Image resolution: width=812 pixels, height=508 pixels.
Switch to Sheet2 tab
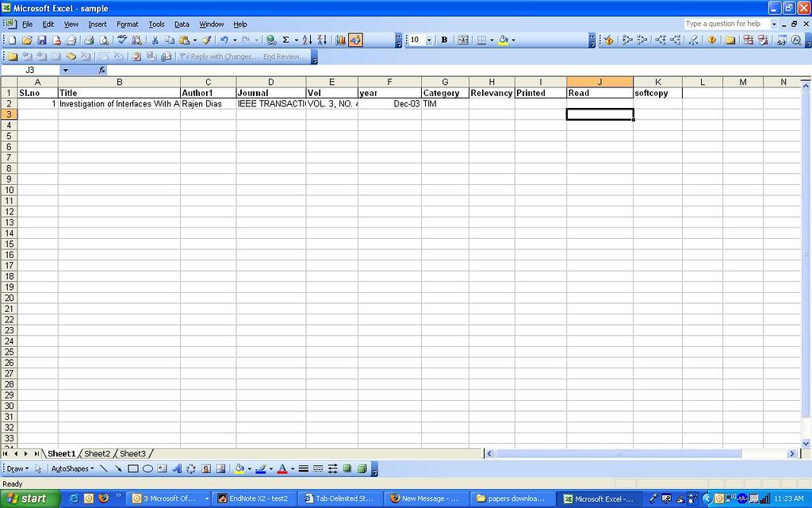click(97, 453)
